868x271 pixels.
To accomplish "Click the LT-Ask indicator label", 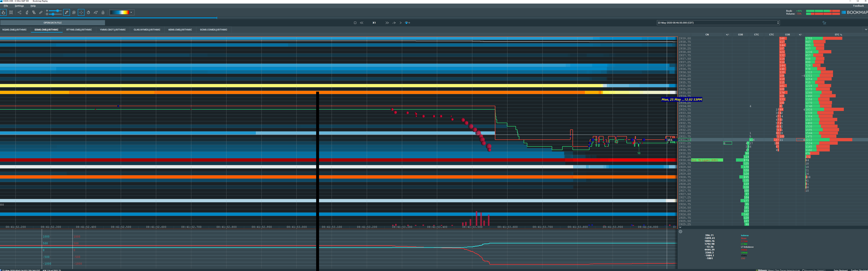I will click(744, 241).
